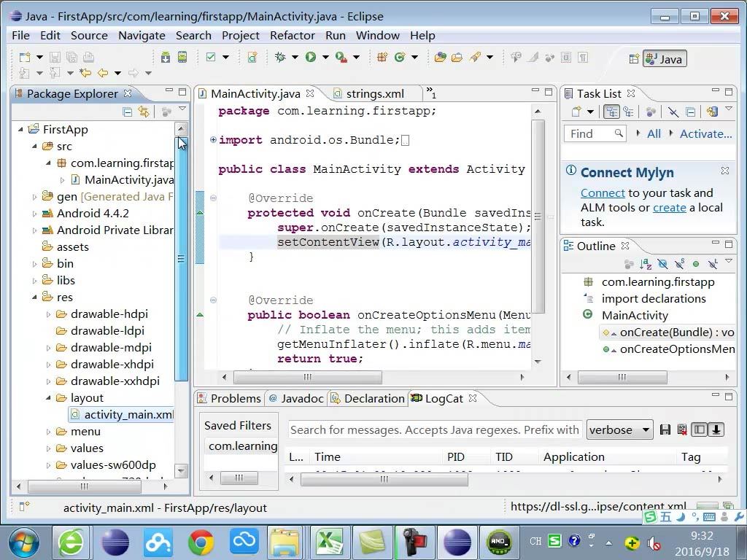747x560 pixels.
Task: Toggle Link with Editor in Package Explorer
Action: click(144, 112)
